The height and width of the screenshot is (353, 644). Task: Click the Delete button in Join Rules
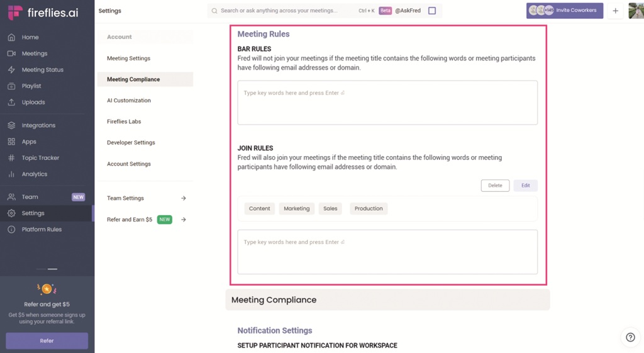(495, 186)
